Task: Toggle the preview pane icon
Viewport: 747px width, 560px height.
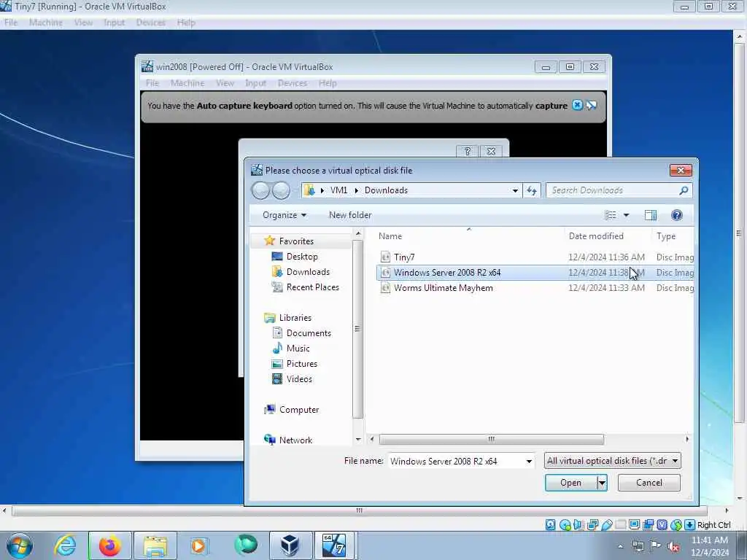Action: point(650,215)
